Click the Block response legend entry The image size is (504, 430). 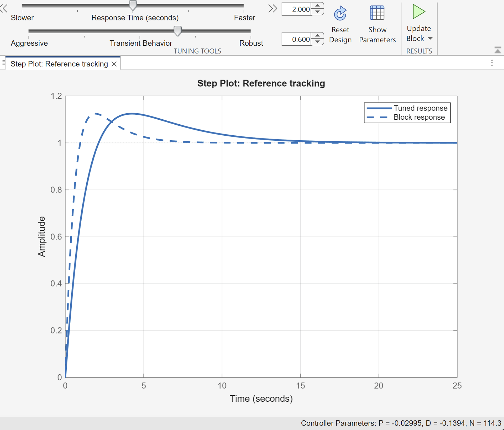[406, 117]
